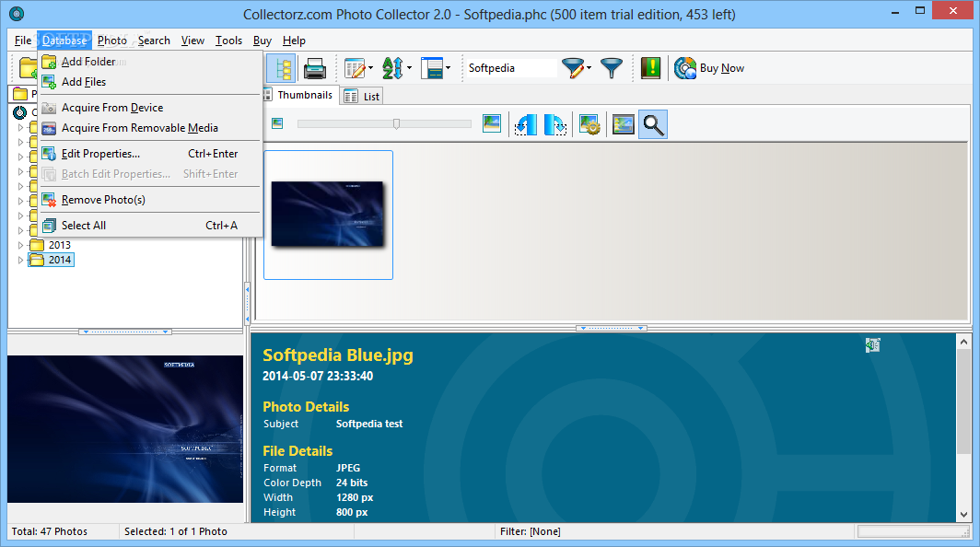Click the details layout template icon
980x547 pixels.
432,68
